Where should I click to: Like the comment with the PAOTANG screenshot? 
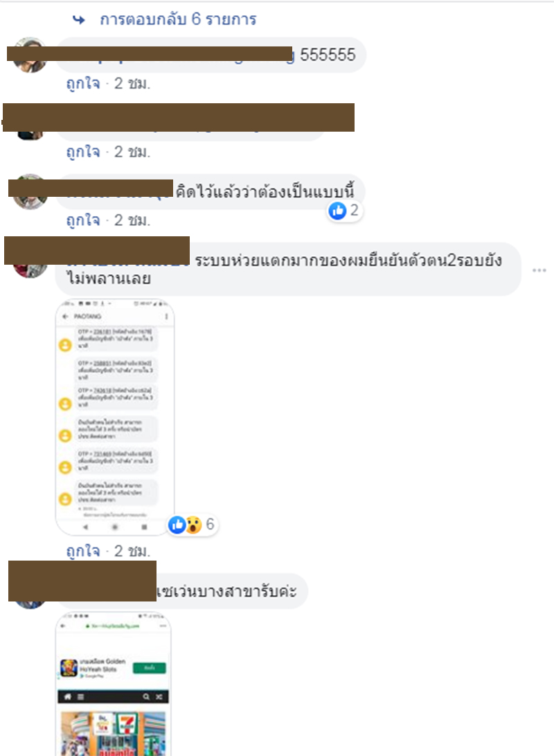point(83,551)
